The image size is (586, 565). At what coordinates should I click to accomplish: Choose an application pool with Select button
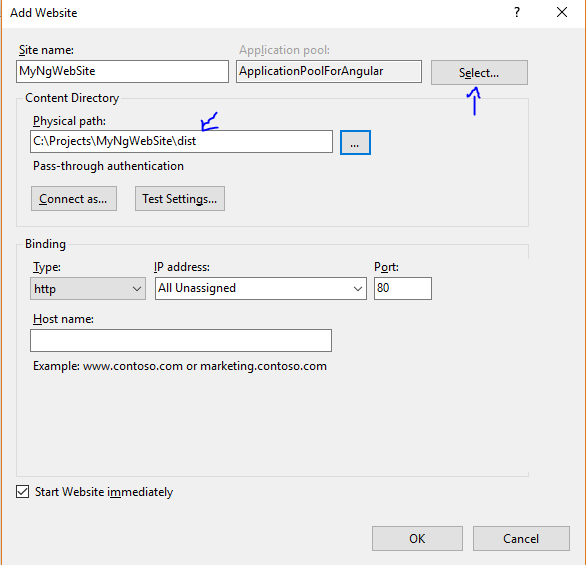point(479,72)
